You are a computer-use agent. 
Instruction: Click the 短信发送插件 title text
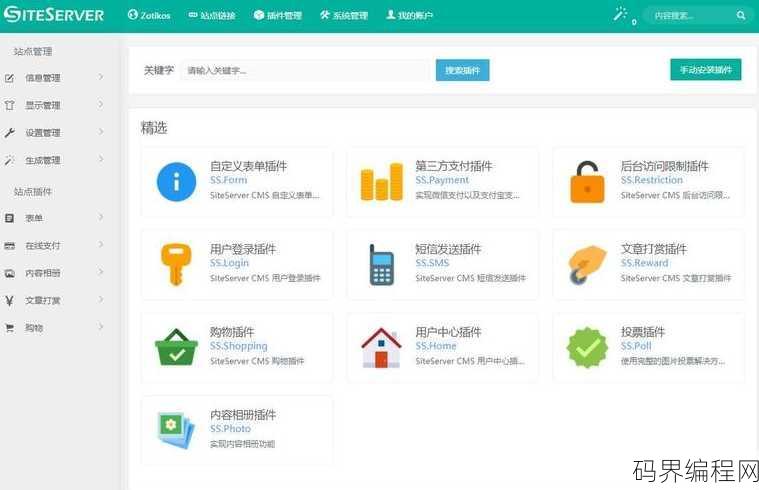448,249
